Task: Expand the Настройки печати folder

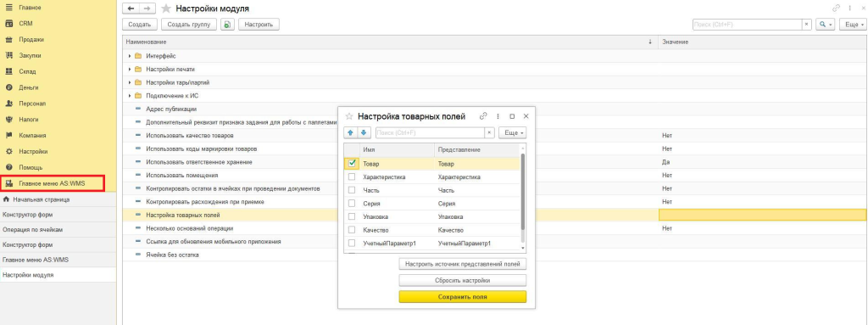Action: tap(130, 70)
